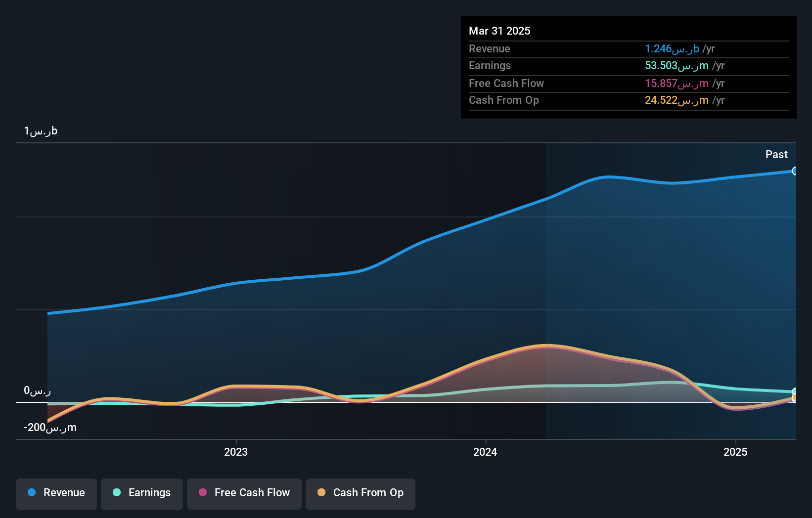The width and height of the screenshot is (812, 518).
Task: Click the 'Past' label on chart
Action: (x=776, y=154)
